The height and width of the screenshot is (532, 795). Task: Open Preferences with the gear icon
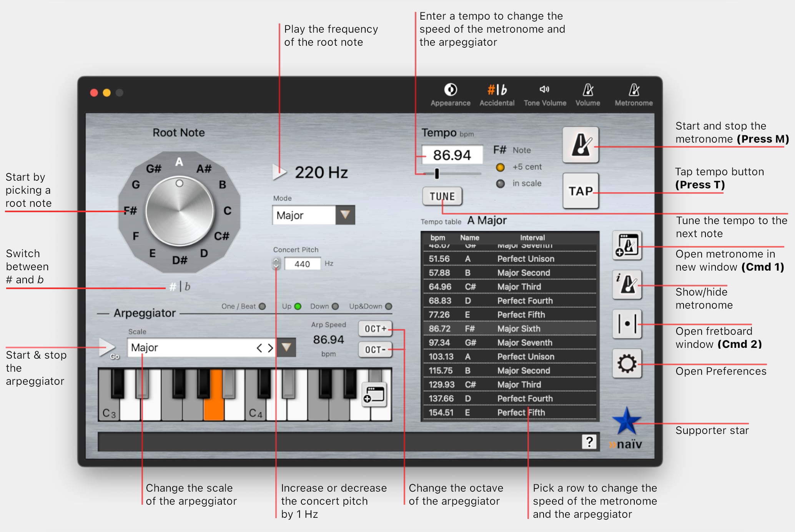tap(627, 364)
